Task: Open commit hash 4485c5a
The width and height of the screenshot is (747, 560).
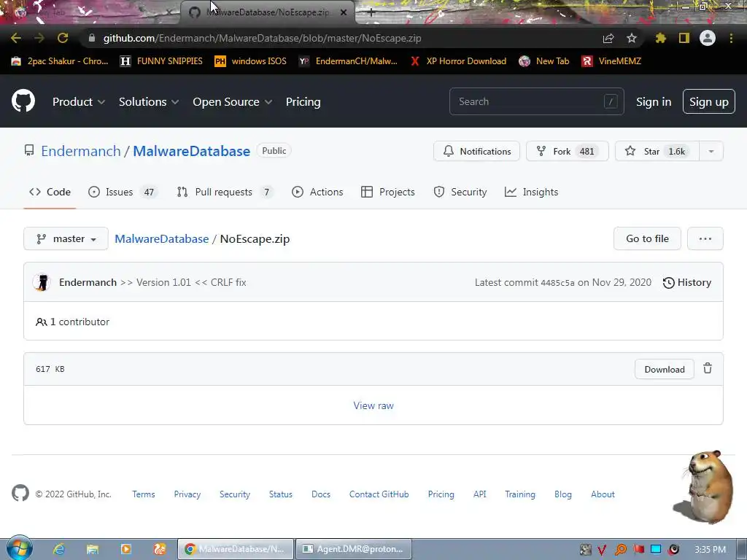Action: (557, 283)
